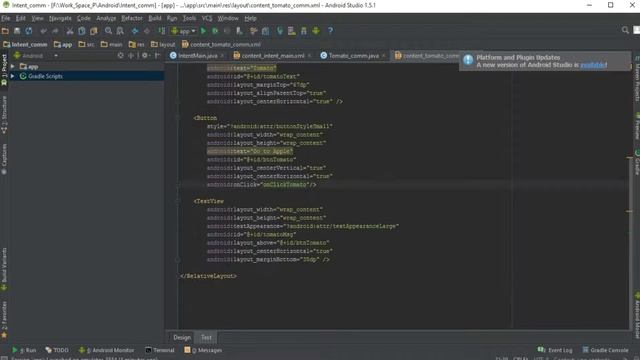Open the Event Log
The image size is (640, 360).
(x=555, y=350)
